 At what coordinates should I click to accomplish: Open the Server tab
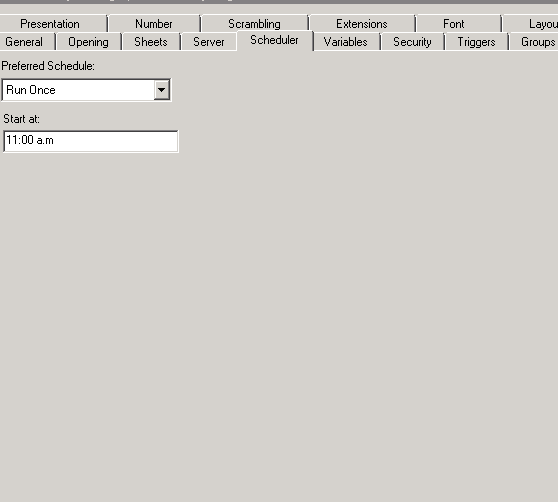[x=209, y=42]
